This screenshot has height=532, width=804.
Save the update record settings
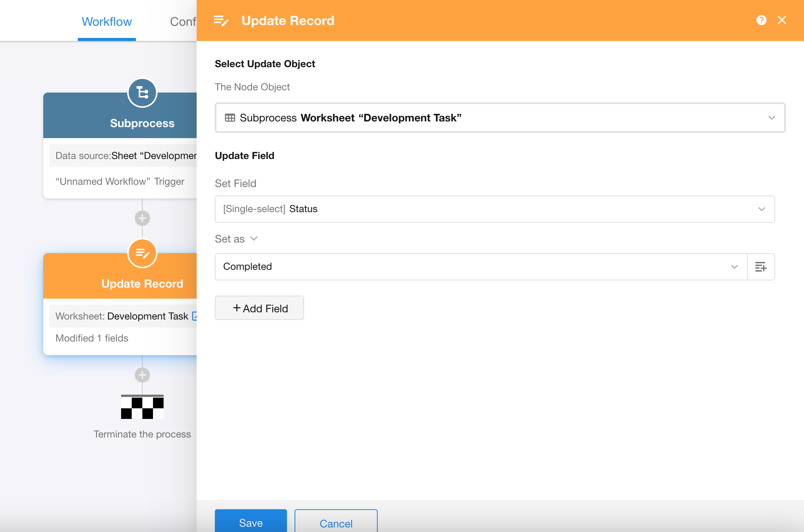(251, 523)
